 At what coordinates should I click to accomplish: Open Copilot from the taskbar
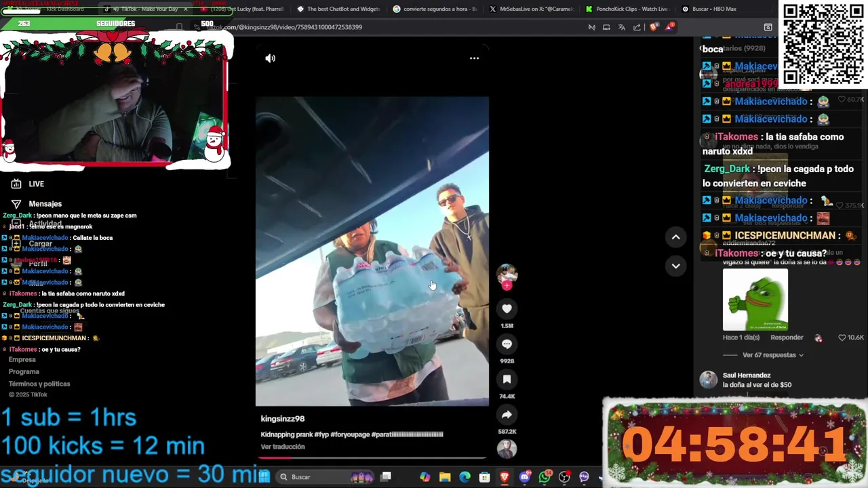pos(425,477)
